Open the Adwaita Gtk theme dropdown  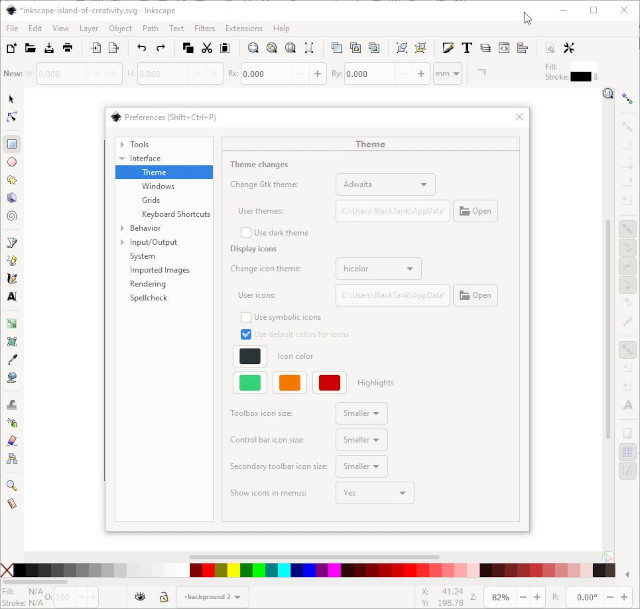point(385,185)
